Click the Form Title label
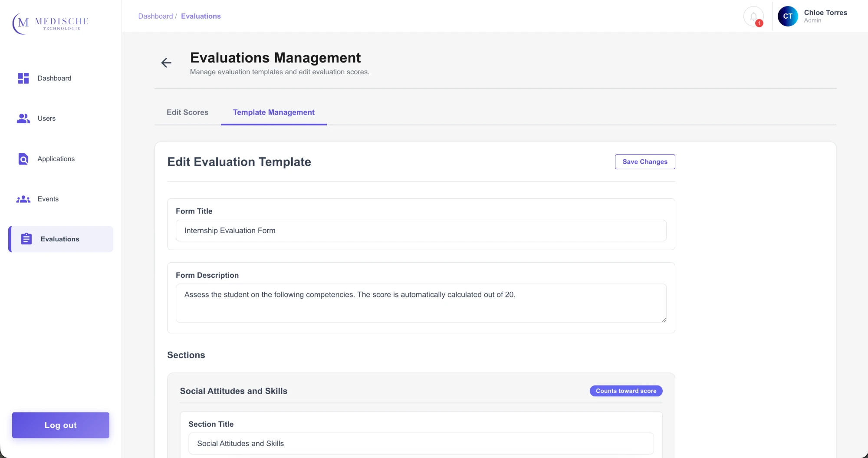This screenshot has width=868, height=458. (x=194, y=211)
